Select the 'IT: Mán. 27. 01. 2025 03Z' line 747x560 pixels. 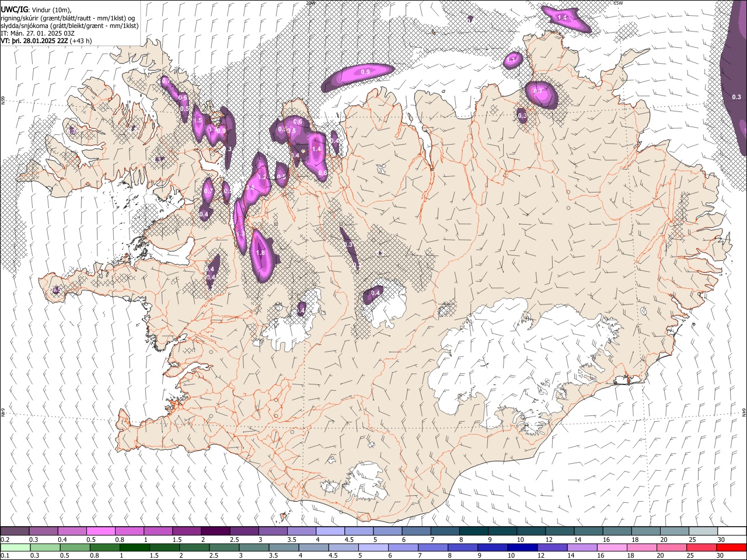tap(36, 33)
